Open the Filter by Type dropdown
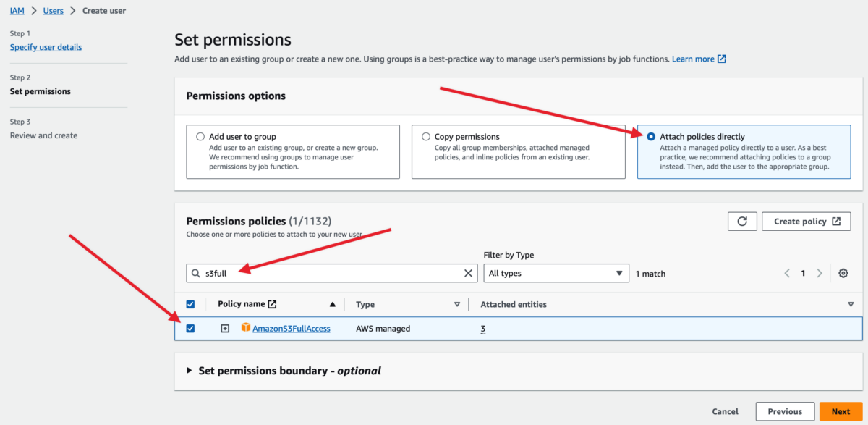Image resolution: width=868 pixels, height=425 pixels. tap(556, 273)
